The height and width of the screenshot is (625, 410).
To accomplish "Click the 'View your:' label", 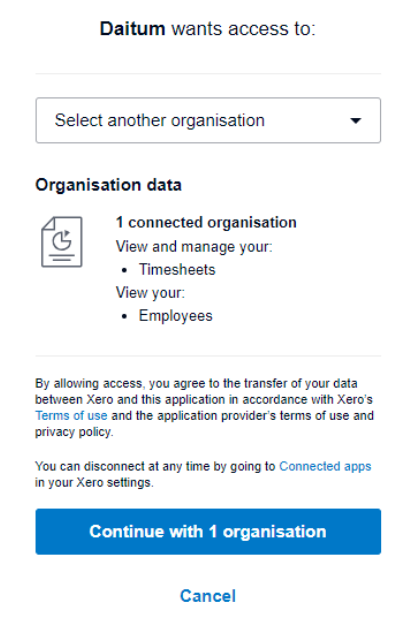I will coord(150,293).
